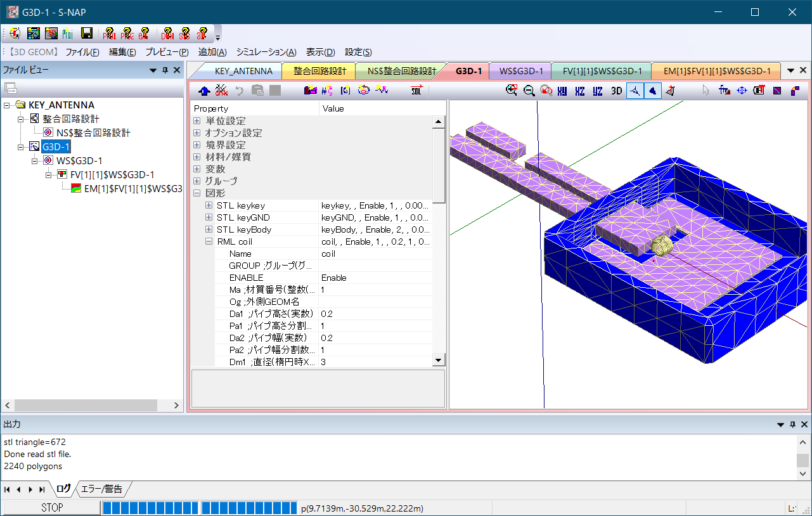Click the blue up arrow icon

(x=204, y=91)
